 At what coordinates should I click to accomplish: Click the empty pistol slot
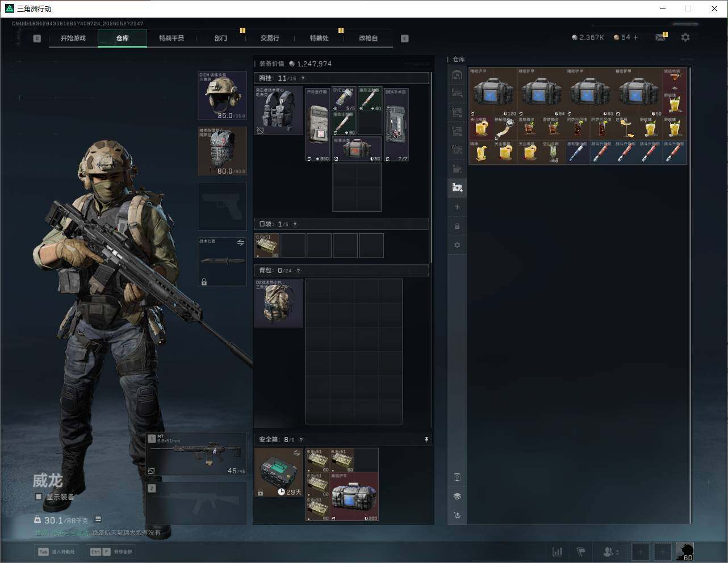click(222, 207)
